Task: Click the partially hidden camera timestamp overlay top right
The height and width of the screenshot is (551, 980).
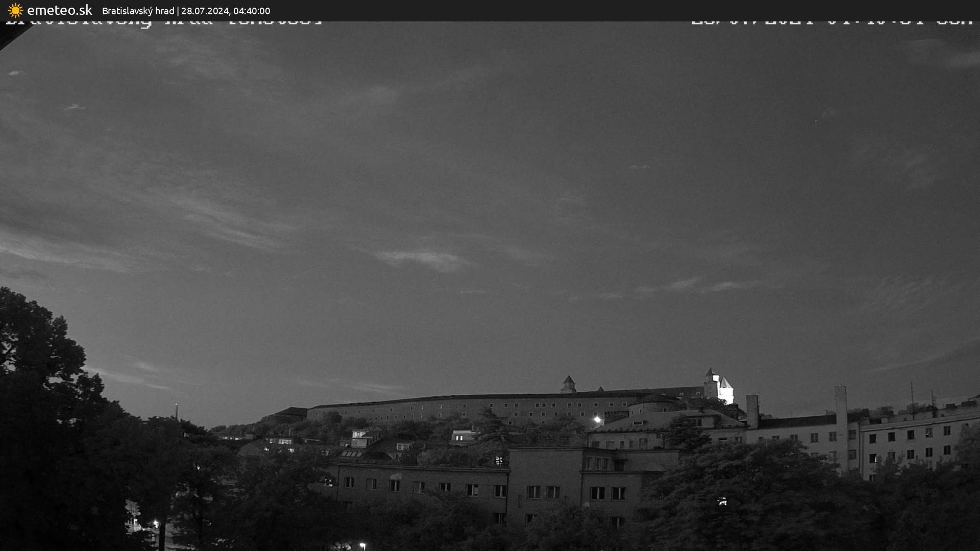Action: point(832,22)
